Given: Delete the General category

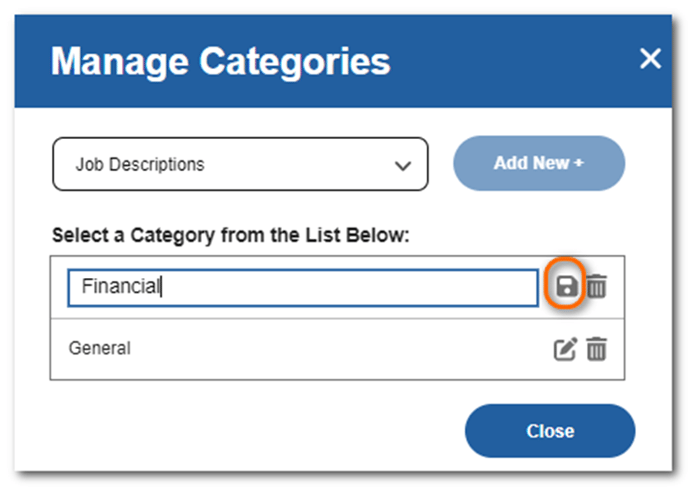Looking at the screenshot, I should [x=597, y=349].
